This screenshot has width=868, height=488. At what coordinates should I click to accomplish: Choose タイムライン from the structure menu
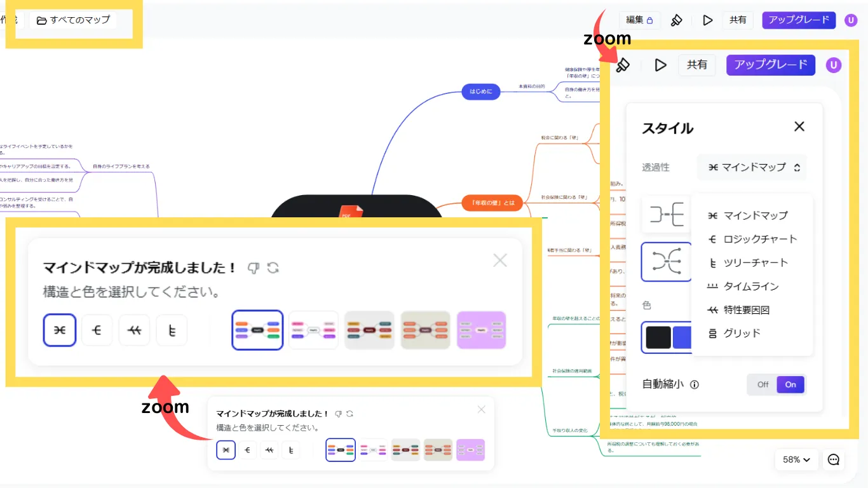pos(753,286)
